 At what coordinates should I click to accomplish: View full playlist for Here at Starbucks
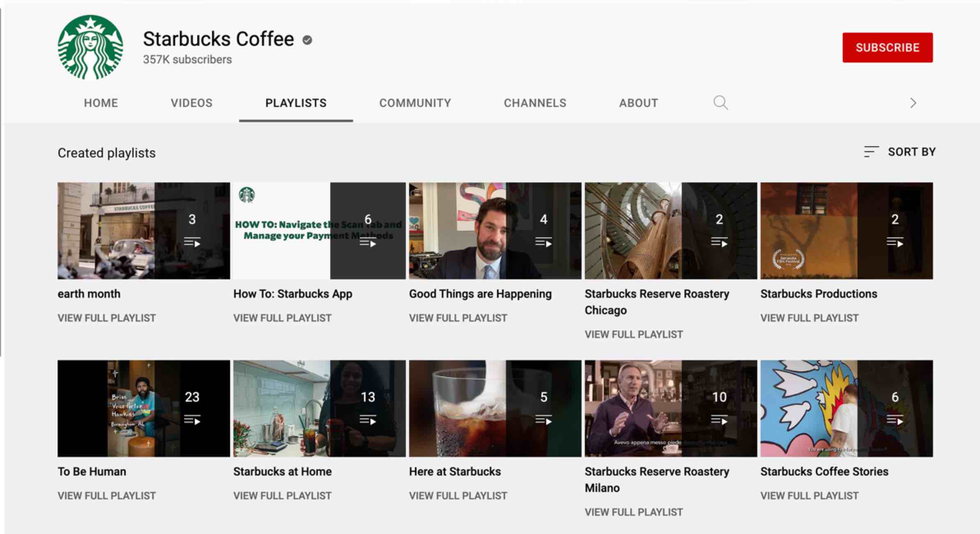tap(458, 496)
